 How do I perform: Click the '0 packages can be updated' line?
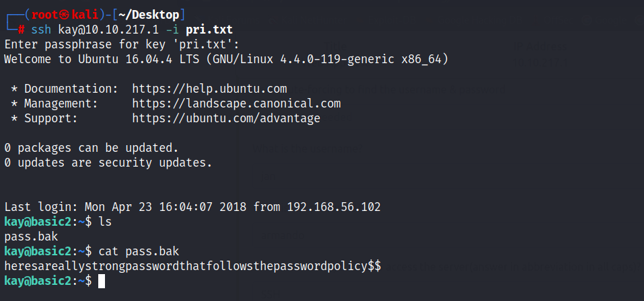coord(92,148)
